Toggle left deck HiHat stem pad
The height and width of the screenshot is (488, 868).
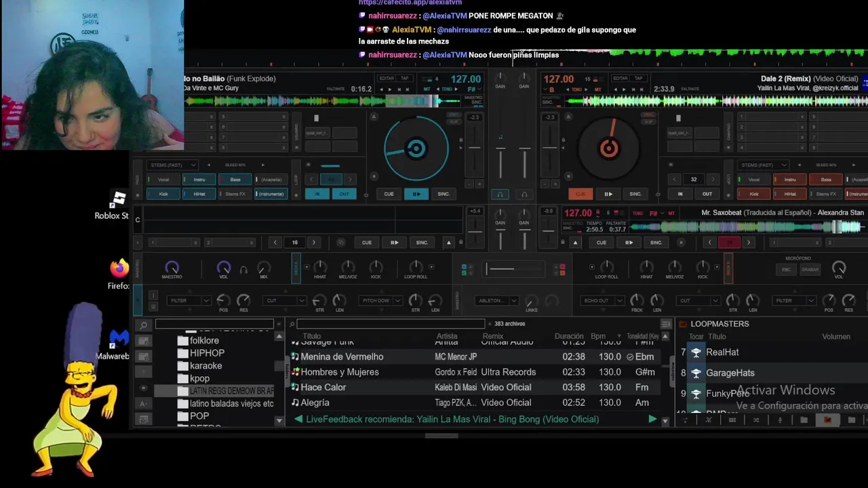(199, 194)
